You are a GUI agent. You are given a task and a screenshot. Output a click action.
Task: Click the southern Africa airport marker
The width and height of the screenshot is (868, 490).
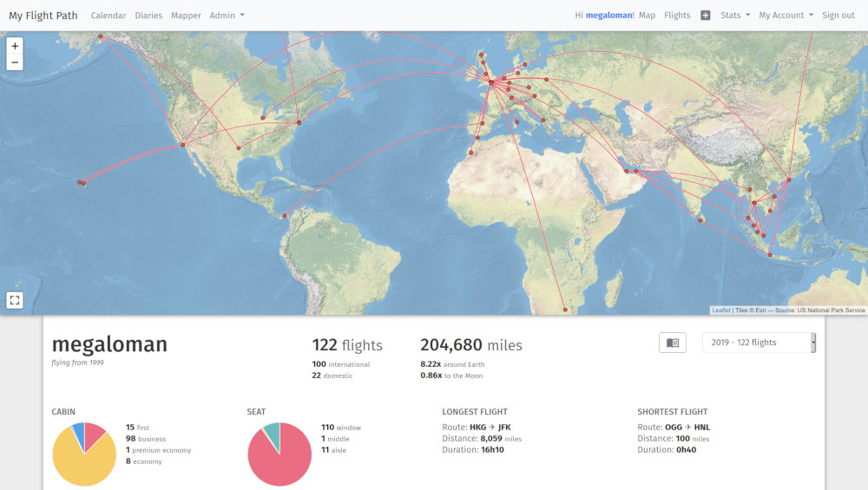(565, 310)
